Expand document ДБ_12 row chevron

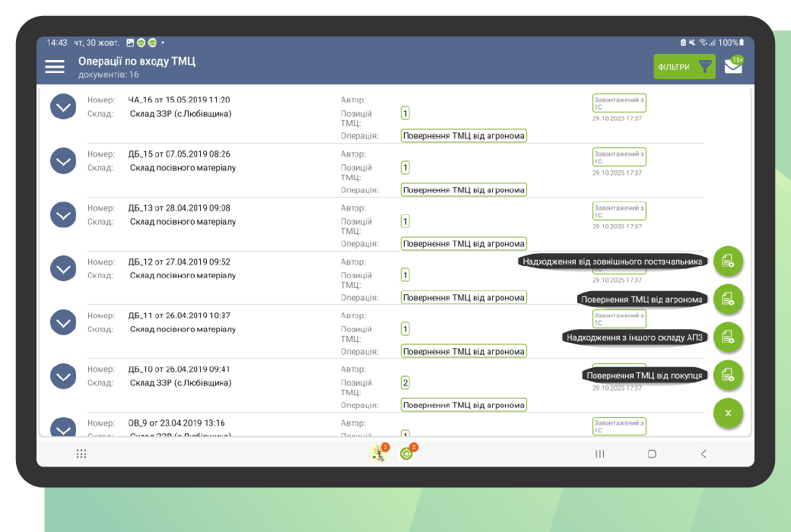[x=63, y=268]
